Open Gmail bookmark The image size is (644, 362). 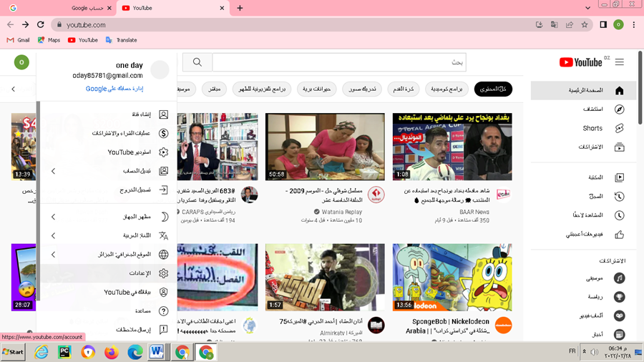tap(19, 40)
